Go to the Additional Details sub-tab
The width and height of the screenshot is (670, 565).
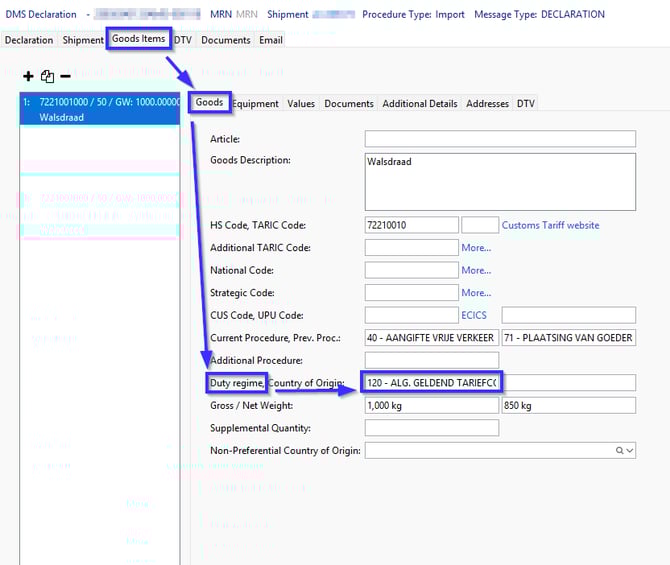coord(419,103)
